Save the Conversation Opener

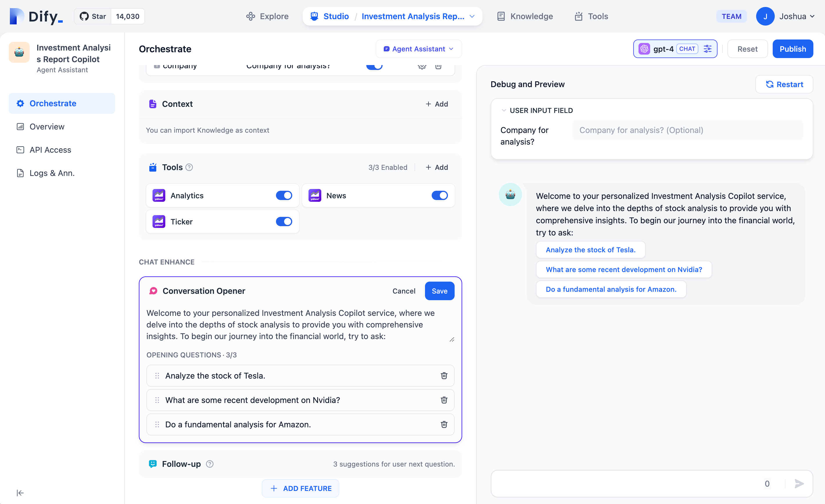tap(439, 291)
